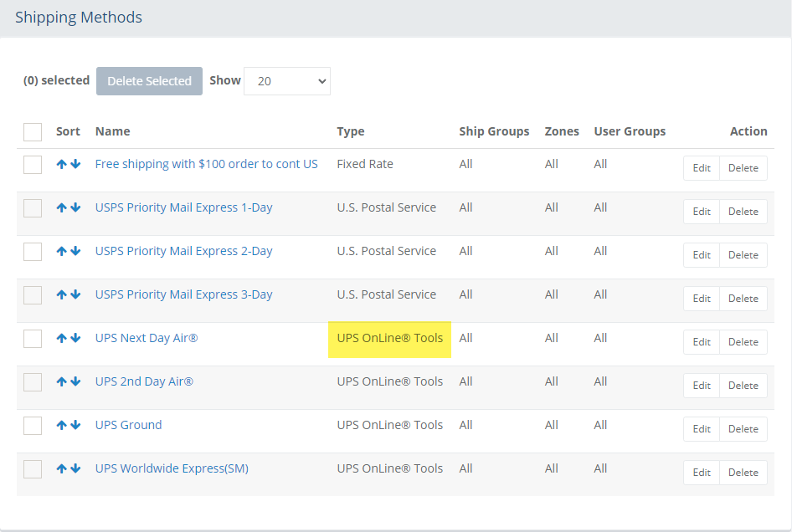Click the Delete Selected button
Image resolution: width=792 pixels, height=532 pixels.
click(x=150, y=81)
